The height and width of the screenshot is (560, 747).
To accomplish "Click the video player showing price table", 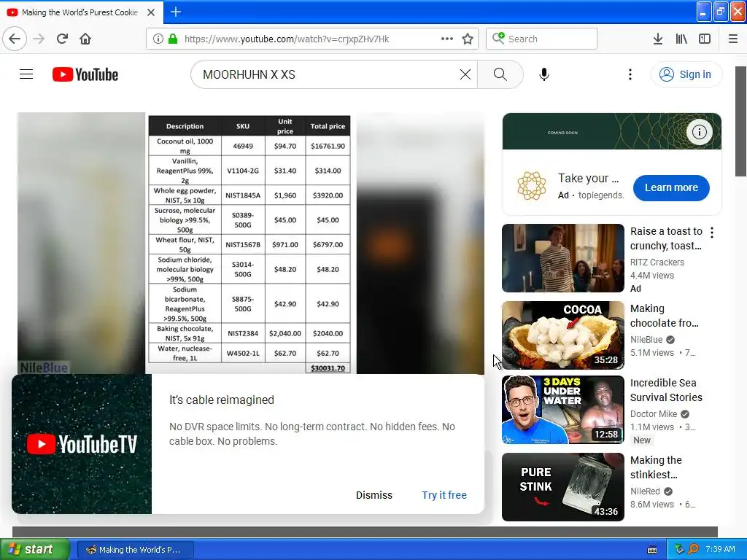I will click(x=251, y=244).
